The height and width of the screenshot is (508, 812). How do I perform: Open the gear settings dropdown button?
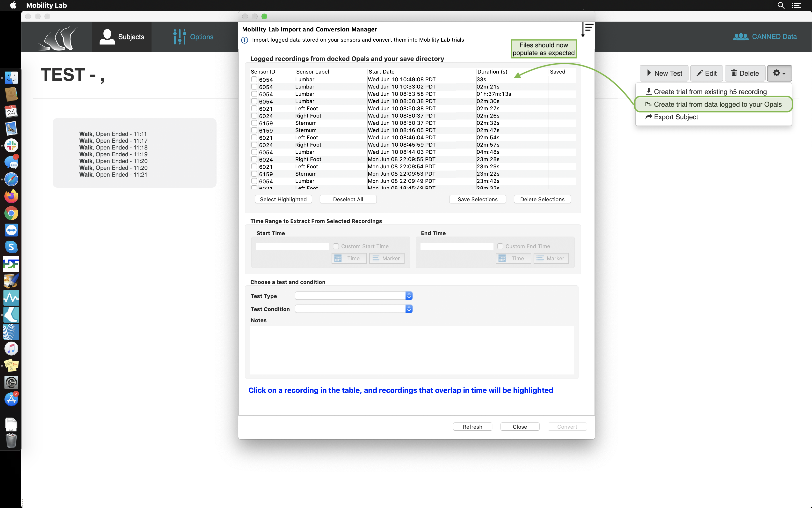(779, 73)
